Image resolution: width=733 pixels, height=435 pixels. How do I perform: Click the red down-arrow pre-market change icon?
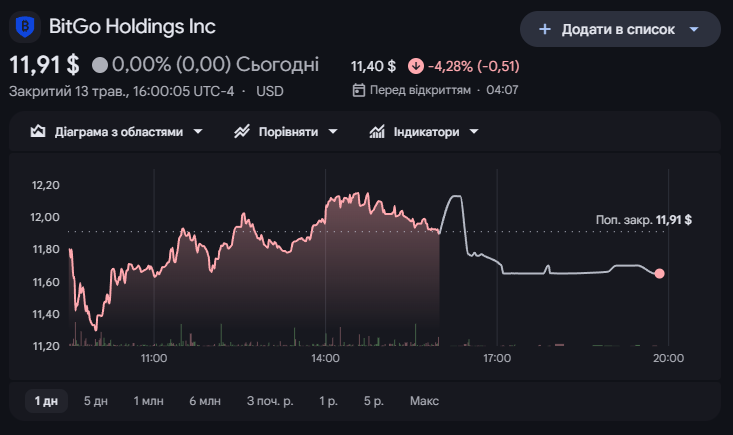click(416, 66)
